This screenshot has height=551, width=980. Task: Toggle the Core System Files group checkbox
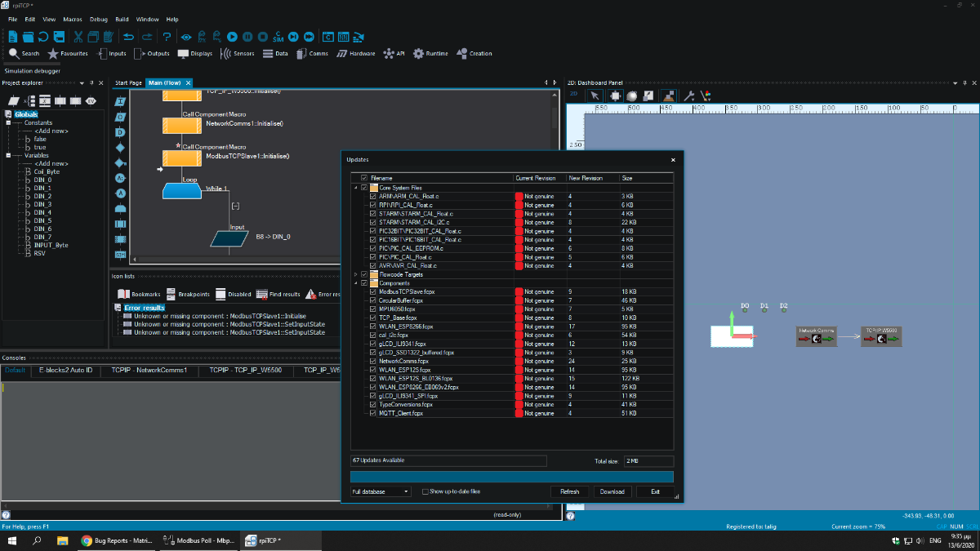364,188
